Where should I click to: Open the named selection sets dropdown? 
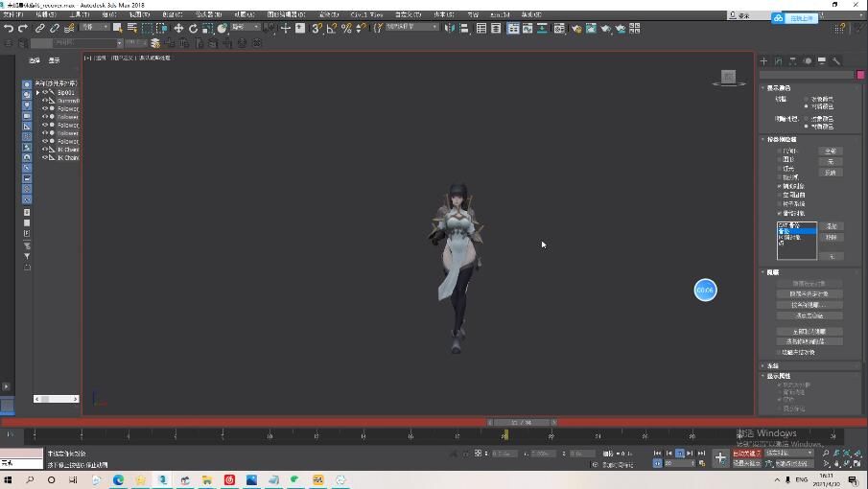412,27
